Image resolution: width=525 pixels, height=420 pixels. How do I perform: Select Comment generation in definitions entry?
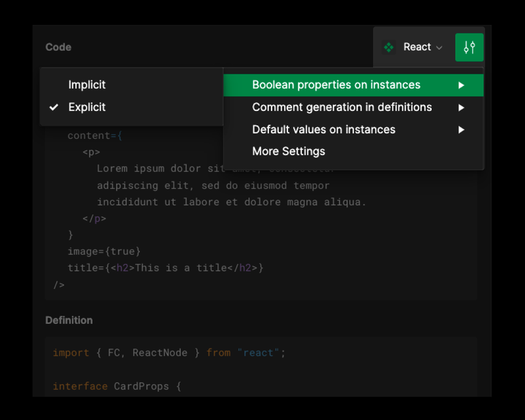[x=342, y=107]
